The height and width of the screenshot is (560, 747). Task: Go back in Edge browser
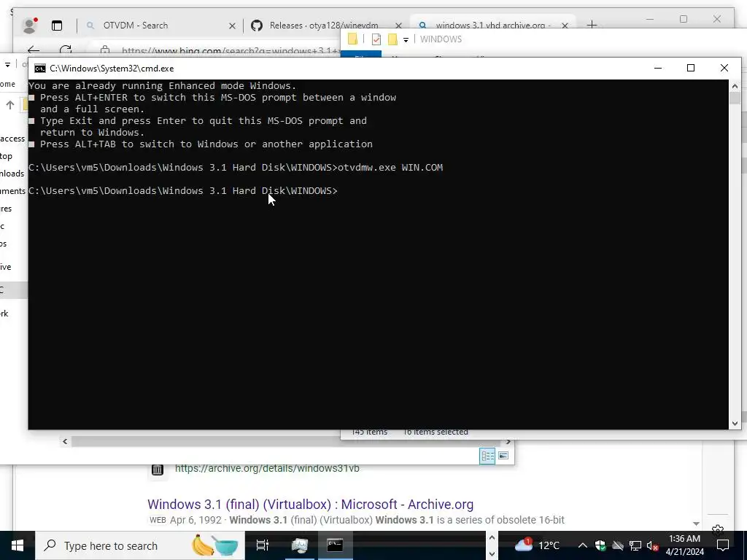[34, 50]
